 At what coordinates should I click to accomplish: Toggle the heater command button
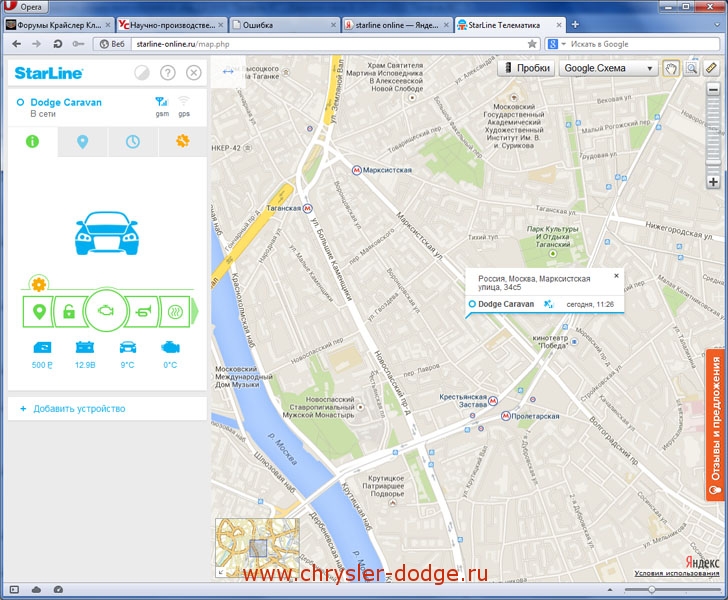[175, 312]
